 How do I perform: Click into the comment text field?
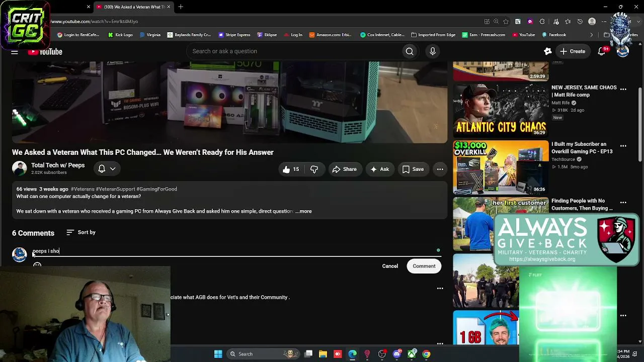pos(236,251)
